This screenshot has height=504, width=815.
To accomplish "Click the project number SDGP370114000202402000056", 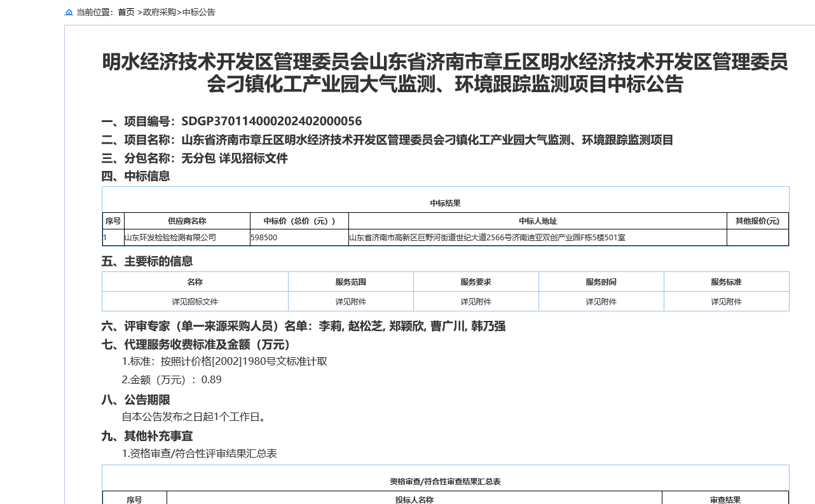I will pyautogui.click(x=271, y=121).
